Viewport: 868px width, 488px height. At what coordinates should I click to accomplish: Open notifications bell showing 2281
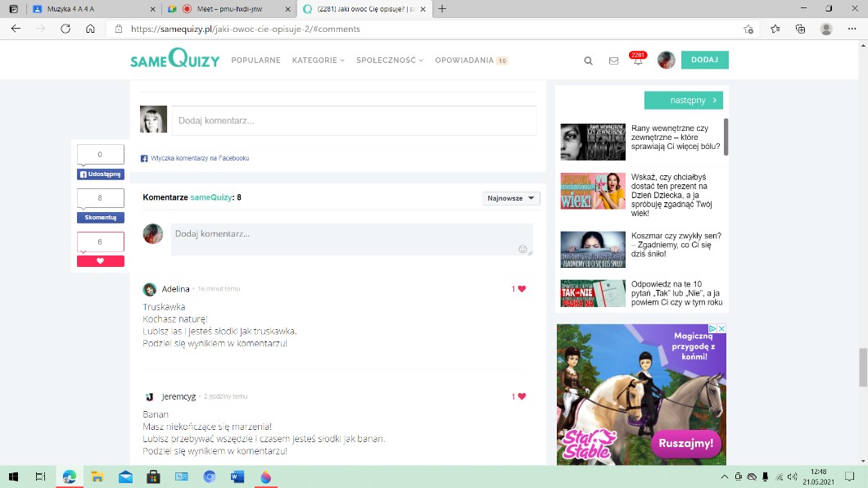tap(638, 61)
